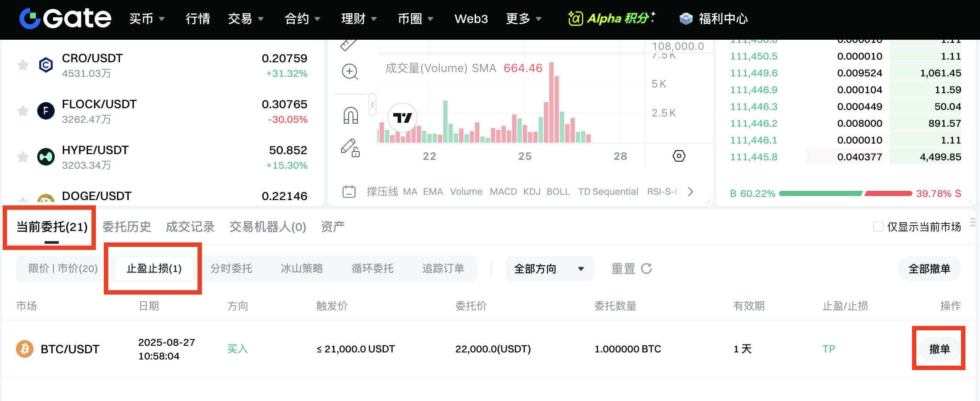Click the Gate logo in header
This screenshot has width=980, height=401.
(65, 19)
